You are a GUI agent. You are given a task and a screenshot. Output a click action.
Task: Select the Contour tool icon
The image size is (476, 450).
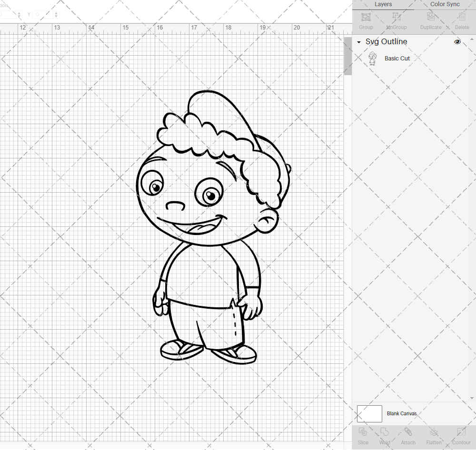[461, 432]
